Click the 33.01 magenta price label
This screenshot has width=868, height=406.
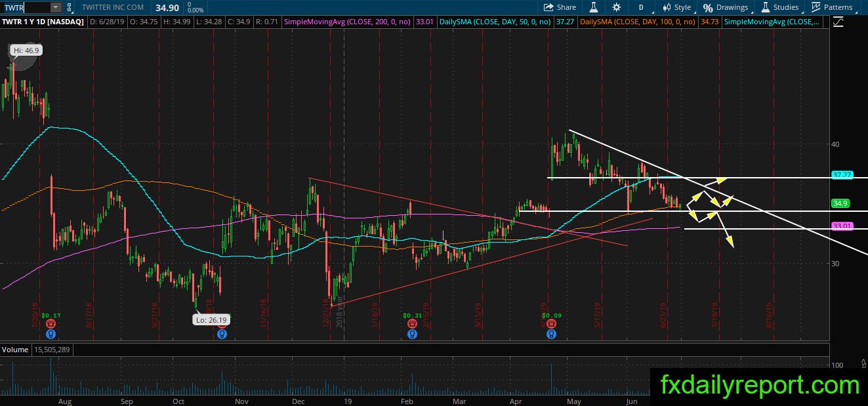point(841,226)
